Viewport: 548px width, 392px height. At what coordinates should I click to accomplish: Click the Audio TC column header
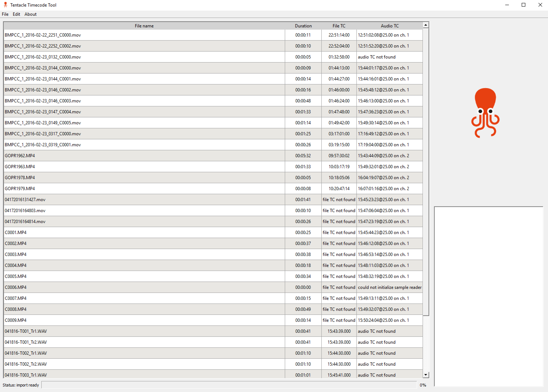click(x=390, y=26)
